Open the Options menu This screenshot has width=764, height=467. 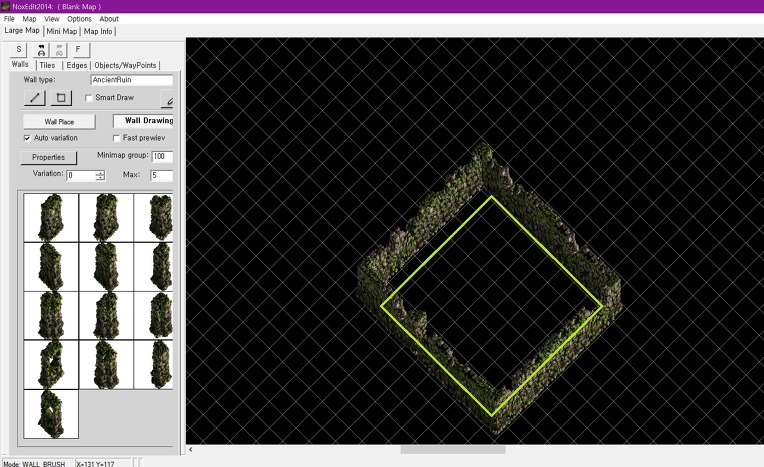79,19
